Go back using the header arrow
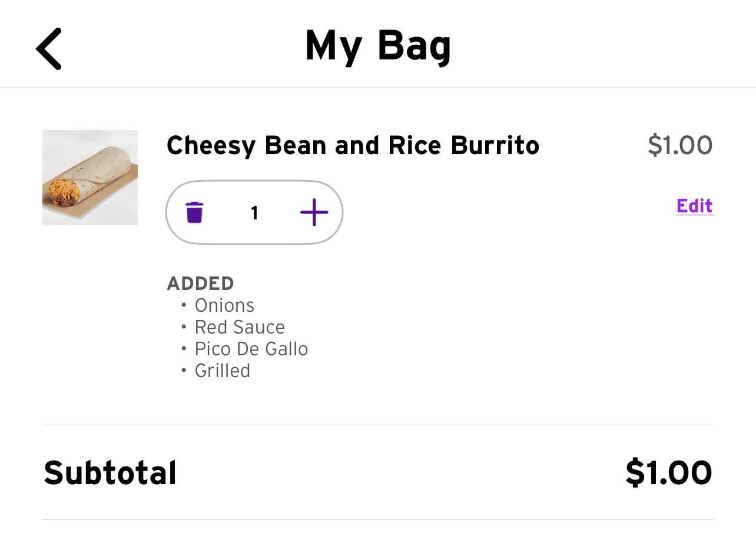This screenshot has width=756, height=533. (49, 49)
